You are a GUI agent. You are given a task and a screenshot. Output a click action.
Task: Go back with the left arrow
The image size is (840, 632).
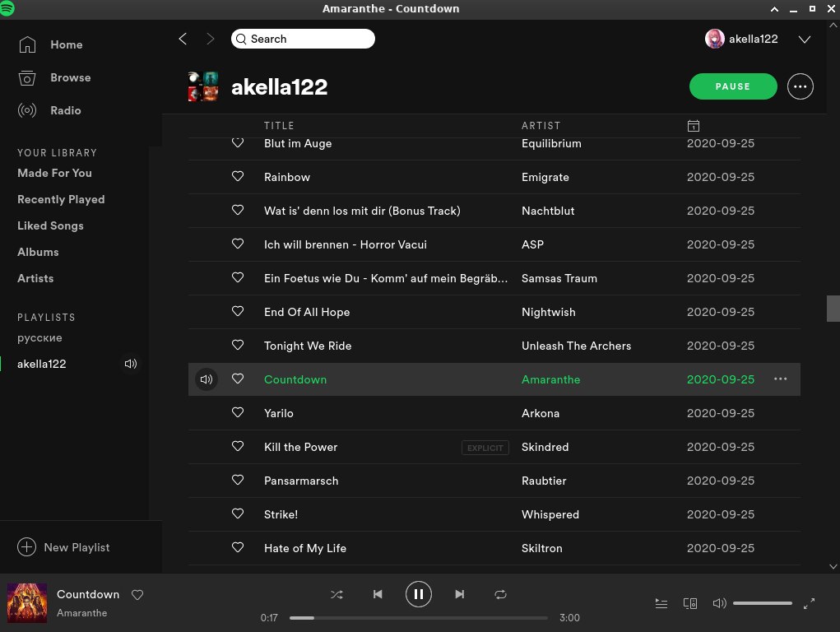tap(183, 39)
